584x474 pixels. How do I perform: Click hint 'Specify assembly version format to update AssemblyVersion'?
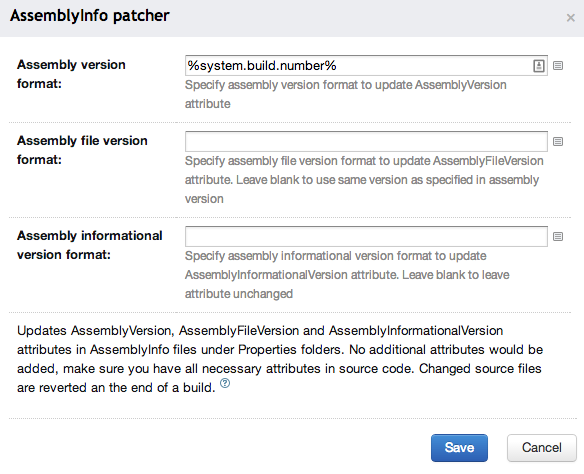[346, 85]
